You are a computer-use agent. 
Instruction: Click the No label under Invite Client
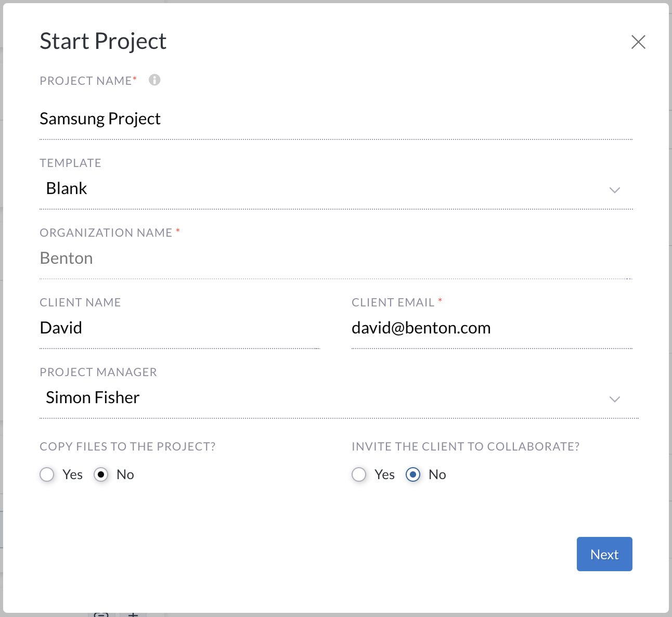coord(437,474)
